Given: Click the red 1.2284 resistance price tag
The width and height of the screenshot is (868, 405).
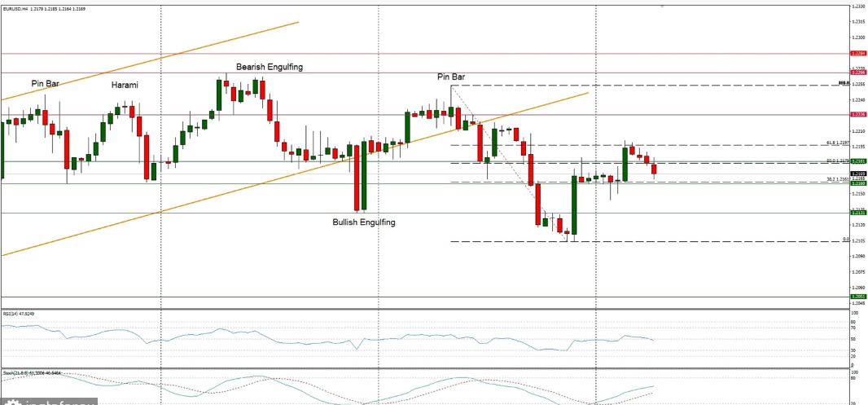Looking at the screenshot, I should click(x=857, y=54).
